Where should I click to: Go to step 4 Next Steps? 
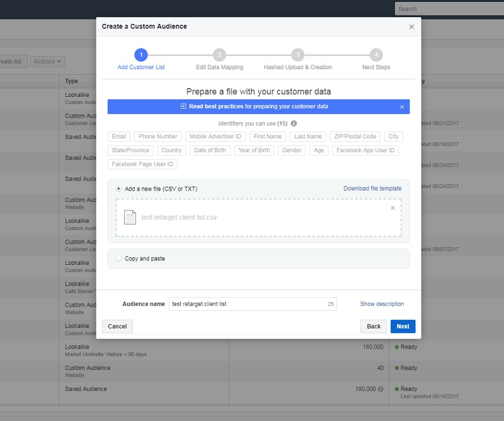(x=376, y=55)
